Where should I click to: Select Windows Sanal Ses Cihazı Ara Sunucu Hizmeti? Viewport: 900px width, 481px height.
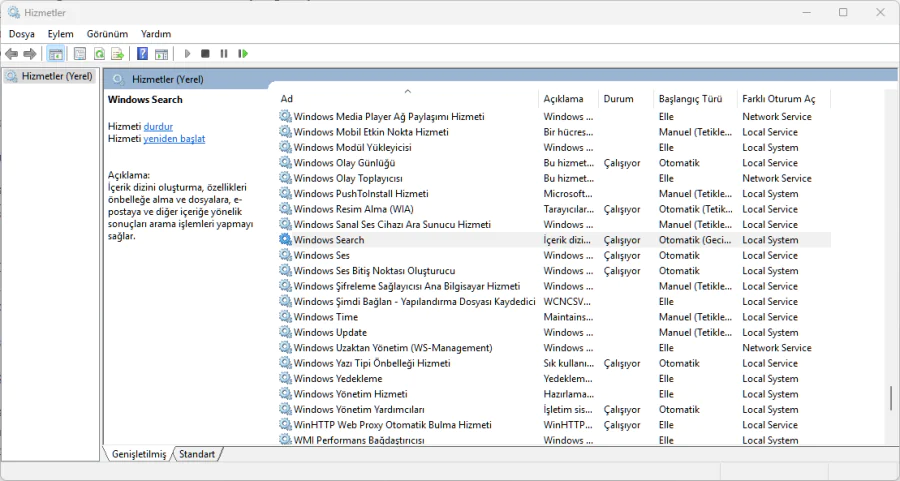click(392, 225)
